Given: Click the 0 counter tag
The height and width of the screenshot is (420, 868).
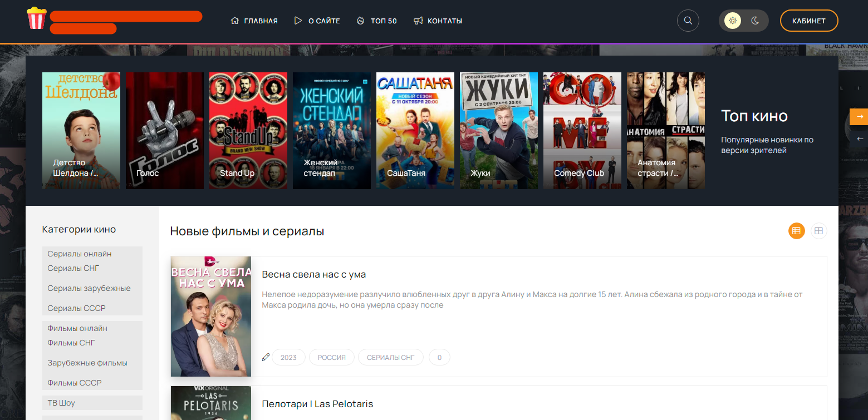Looking at the screenshot, I should point(439,357).
